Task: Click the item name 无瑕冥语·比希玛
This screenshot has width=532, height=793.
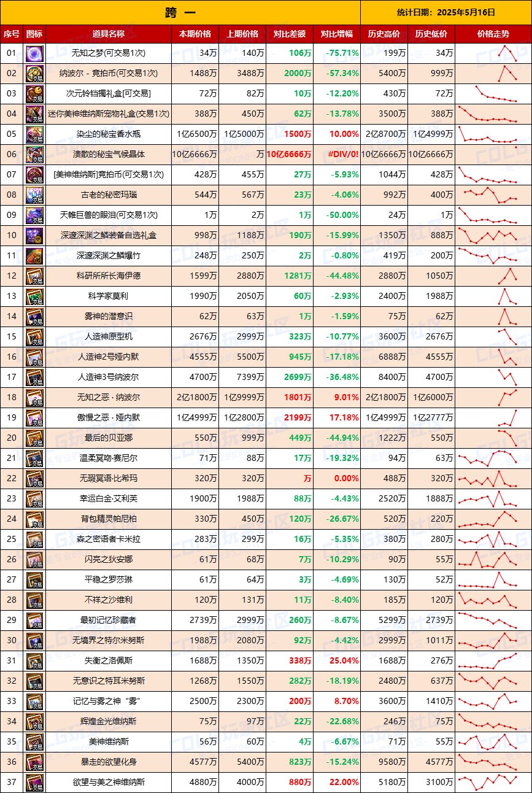Action: tap(107, 479)
